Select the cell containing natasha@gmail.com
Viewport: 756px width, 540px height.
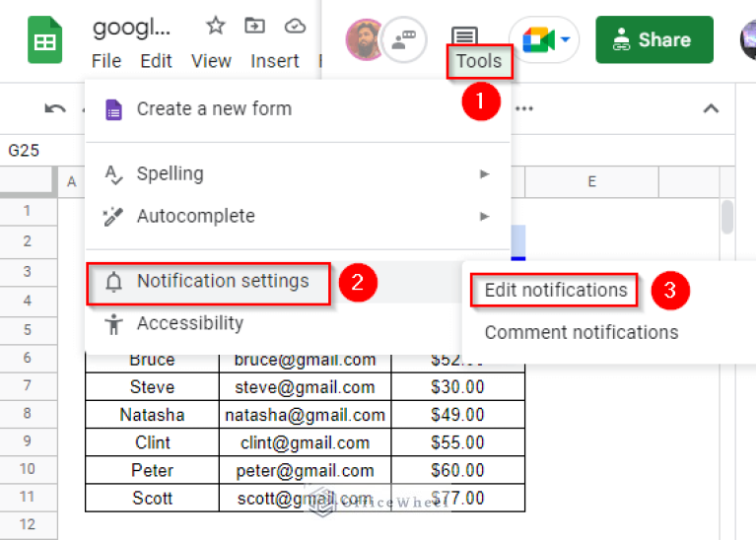click(x=305, y=415)
